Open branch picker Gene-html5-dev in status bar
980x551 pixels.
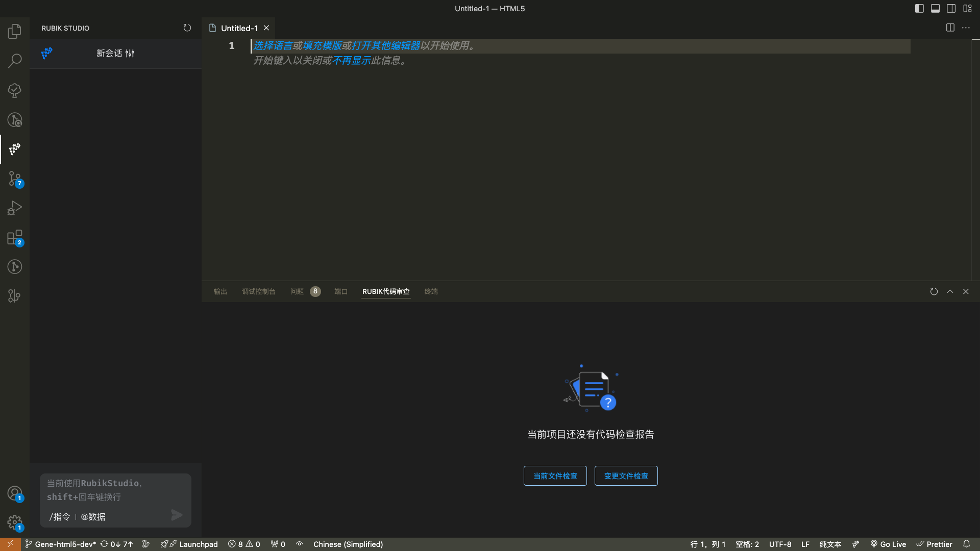pos(61,544)
